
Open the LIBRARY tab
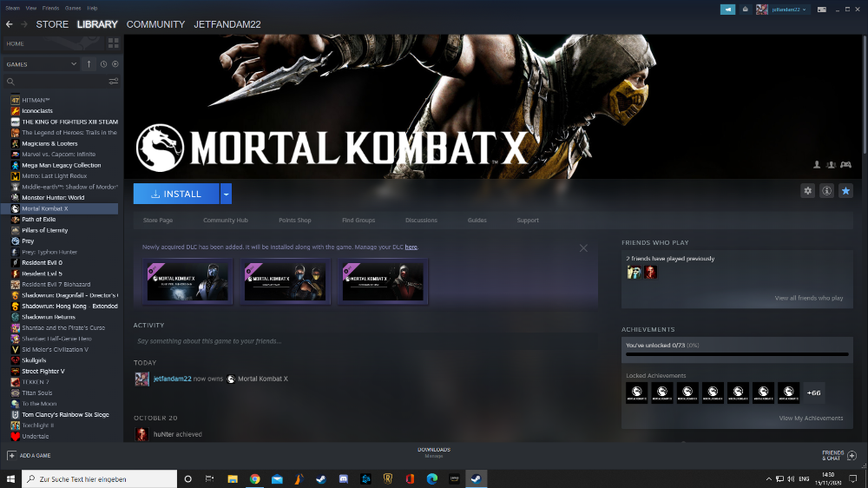point(97,24)
